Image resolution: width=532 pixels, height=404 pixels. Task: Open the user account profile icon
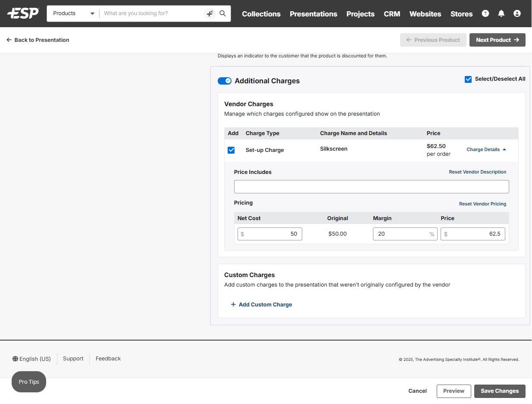[x=517, y=13]
